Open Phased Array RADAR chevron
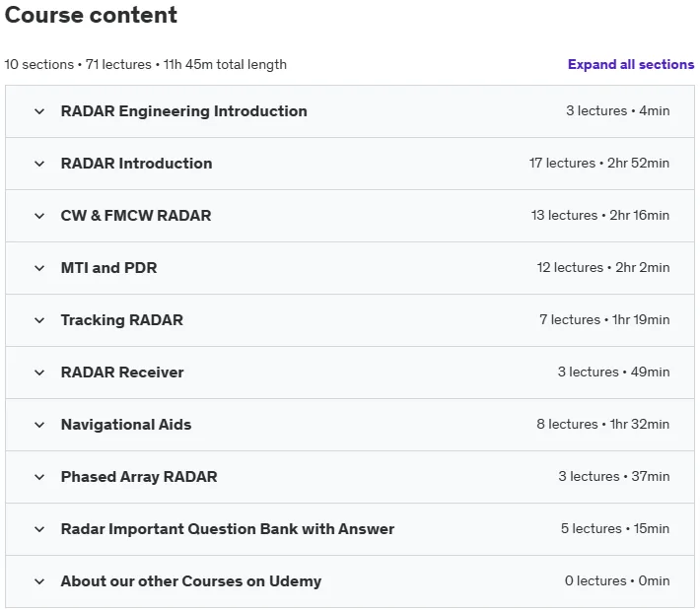The width and height of the screenshot is (700, 610). tap(39, 477)
